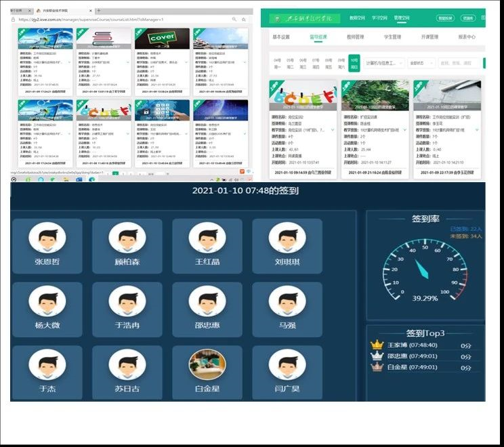Click the bronze crown beside 白金星 in Top3
The image size is (504, 447).
coord(377,366)
